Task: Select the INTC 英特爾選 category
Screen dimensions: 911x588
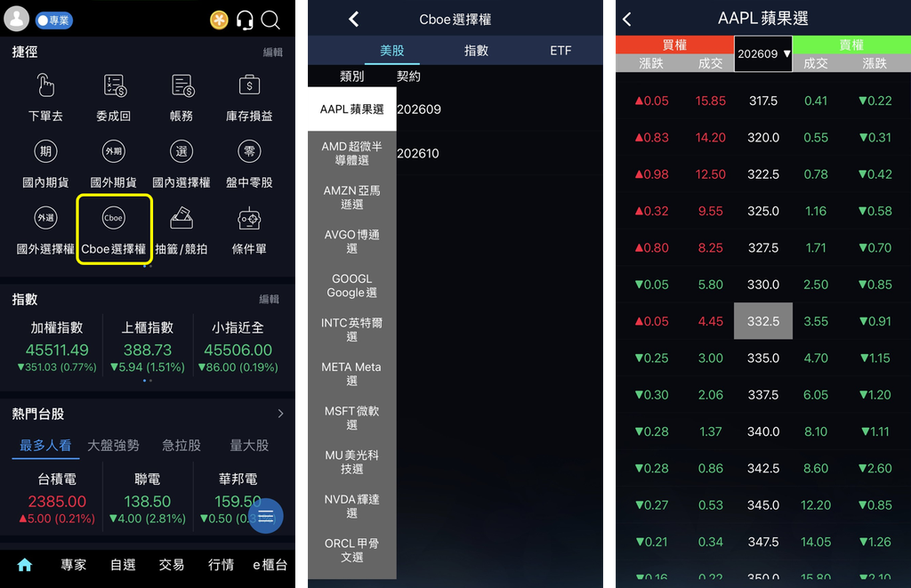Action: coord(352,330)
